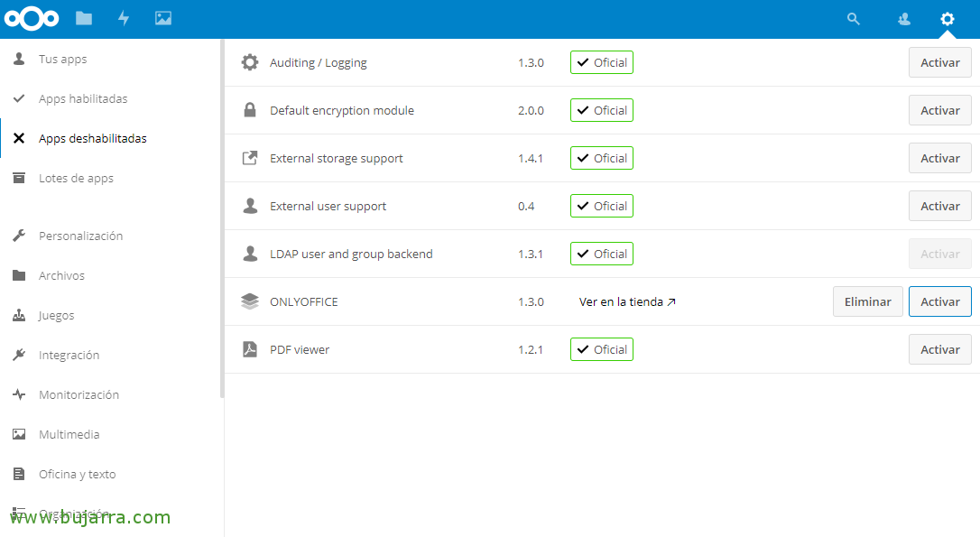Open the Contacts user icon in header

tap(903, 19)
